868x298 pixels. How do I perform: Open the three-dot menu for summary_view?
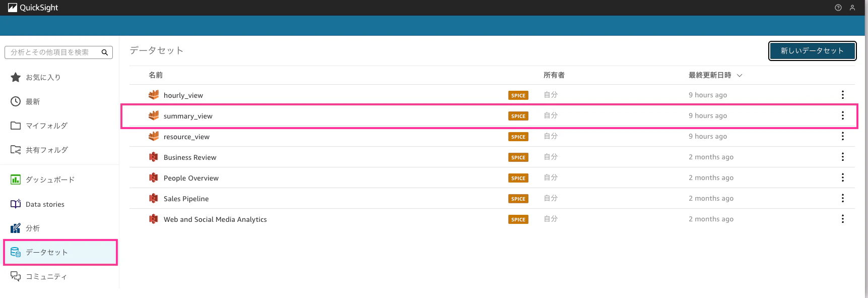coord(842,115)
